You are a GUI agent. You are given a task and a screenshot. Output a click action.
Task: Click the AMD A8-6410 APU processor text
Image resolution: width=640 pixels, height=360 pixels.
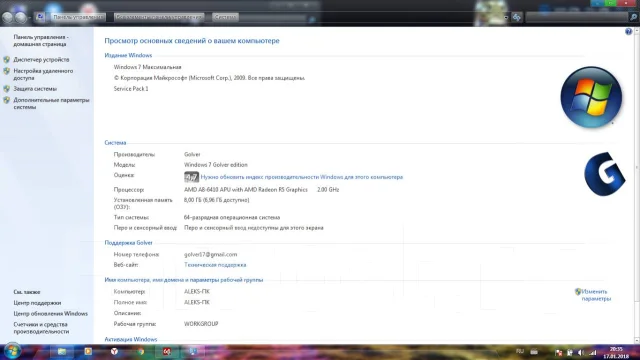pos(246,190)
